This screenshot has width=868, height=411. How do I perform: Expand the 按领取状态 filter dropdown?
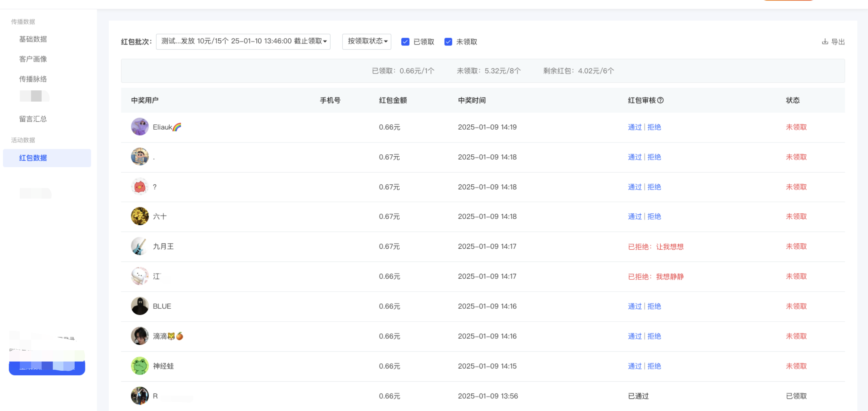pyautogui.click(x=366, y=42)
